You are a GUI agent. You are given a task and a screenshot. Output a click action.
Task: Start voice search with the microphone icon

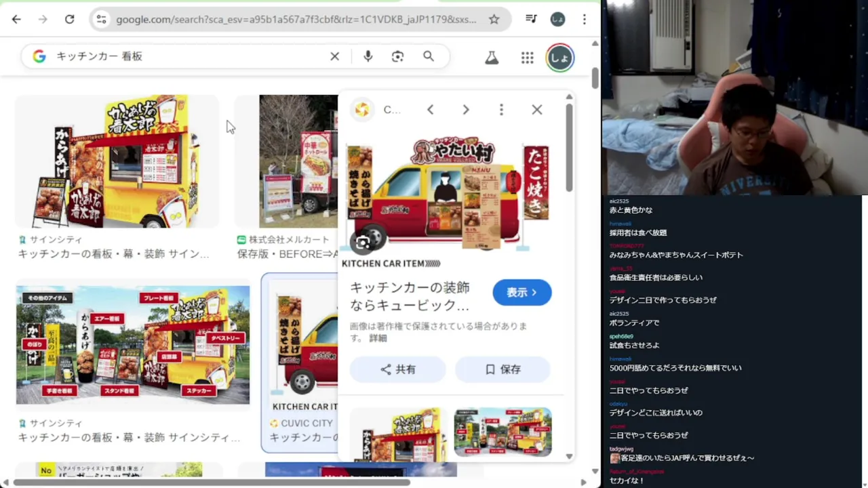coord(368,56)
